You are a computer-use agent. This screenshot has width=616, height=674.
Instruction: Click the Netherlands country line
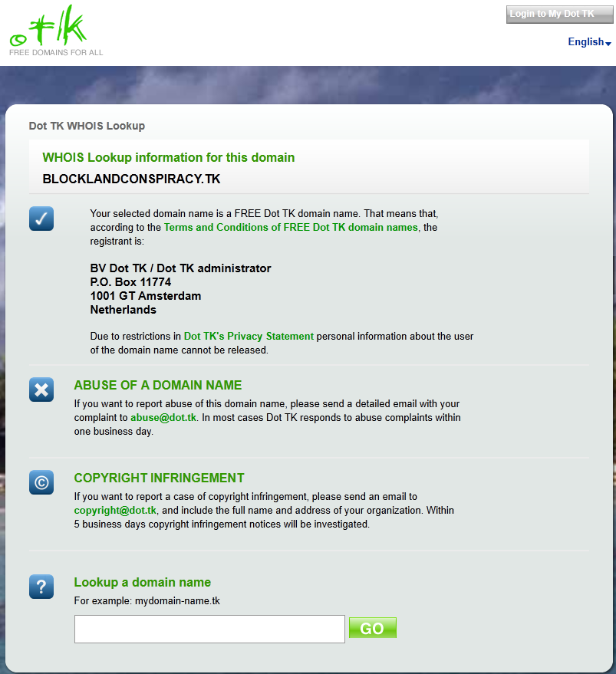click(123, 310)
